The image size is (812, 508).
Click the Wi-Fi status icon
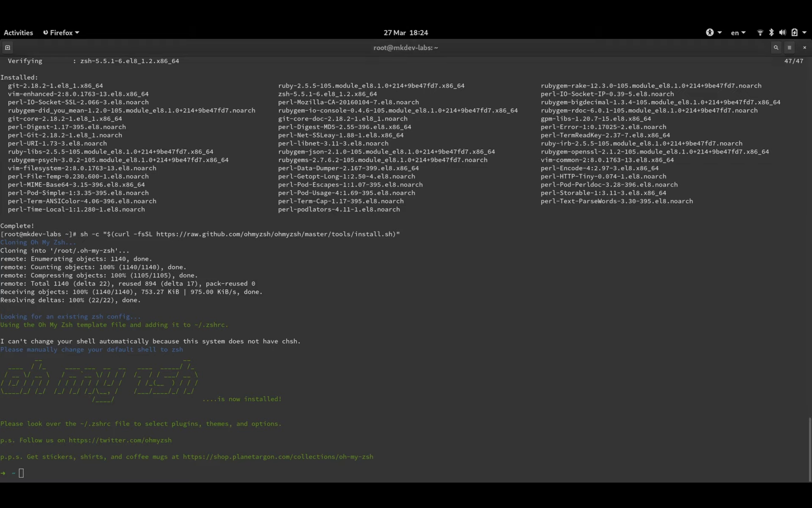pyautogui.click(x=760, y=32)
